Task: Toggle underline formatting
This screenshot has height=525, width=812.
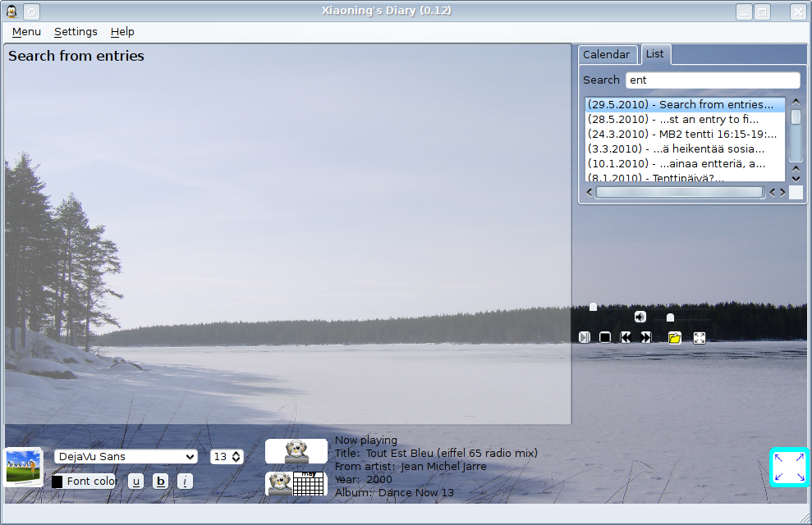Action: coord(135,482)
